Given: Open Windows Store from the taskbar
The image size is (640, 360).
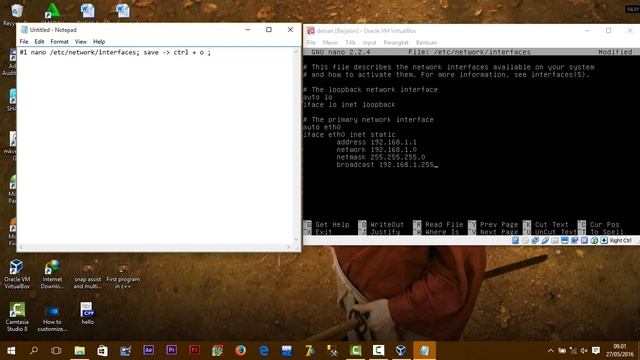Looking at the screenshot, I should coord(102,351).
